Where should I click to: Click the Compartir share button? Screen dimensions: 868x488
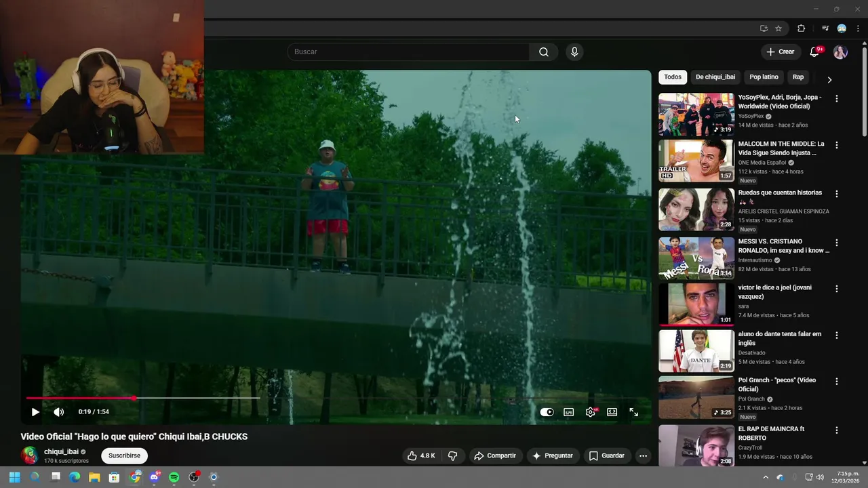[494, 456]
